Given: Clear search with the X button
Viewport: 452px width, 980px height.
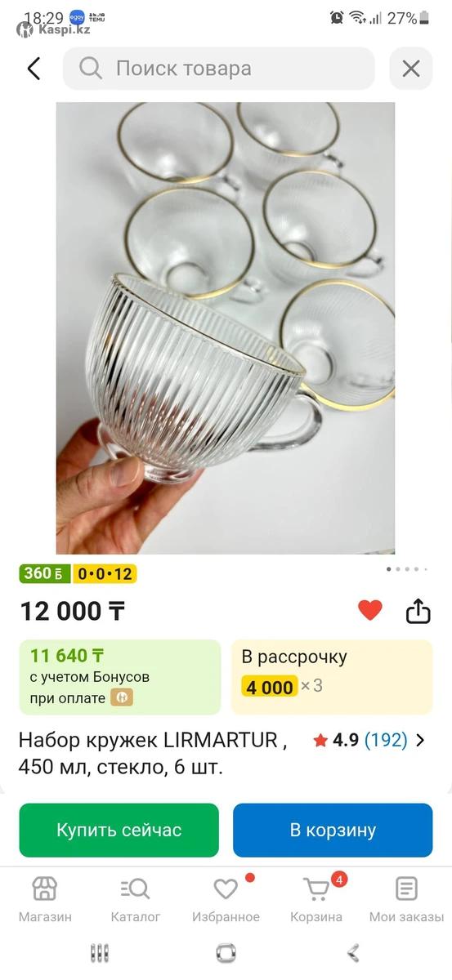Looking at the screenshot, I should click(410, 69).
